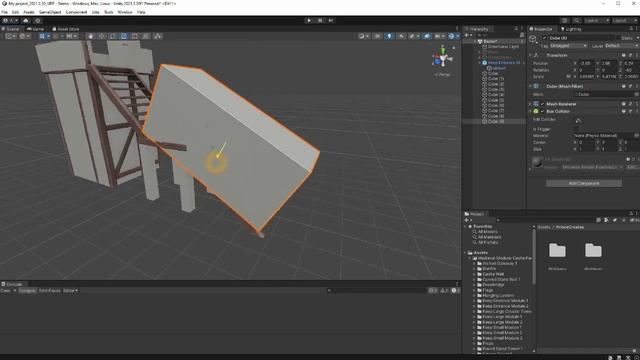Open the Component menu
640x360 pixels.
(76, 12)
